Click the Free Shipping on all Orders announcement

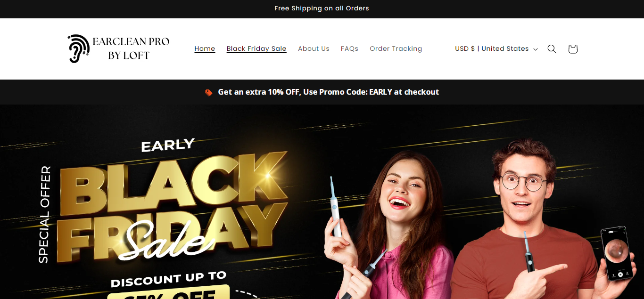click(322, 8)
